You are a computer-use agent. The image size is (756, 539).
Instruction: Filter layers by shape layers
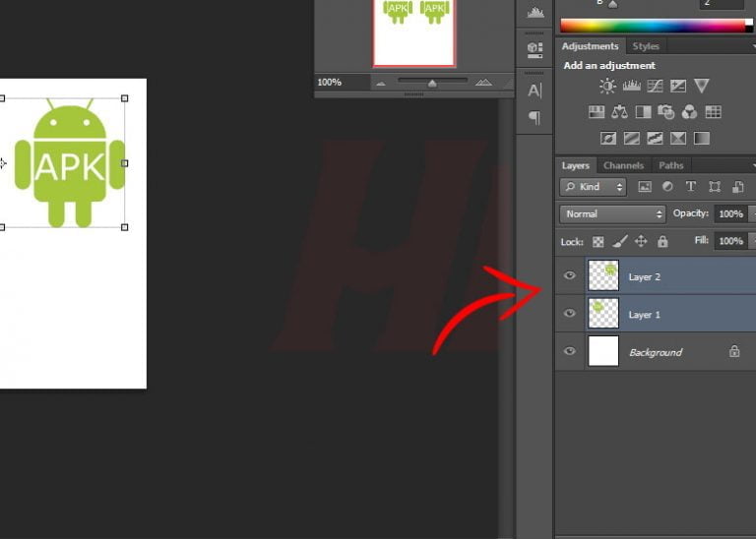point(715,187)
